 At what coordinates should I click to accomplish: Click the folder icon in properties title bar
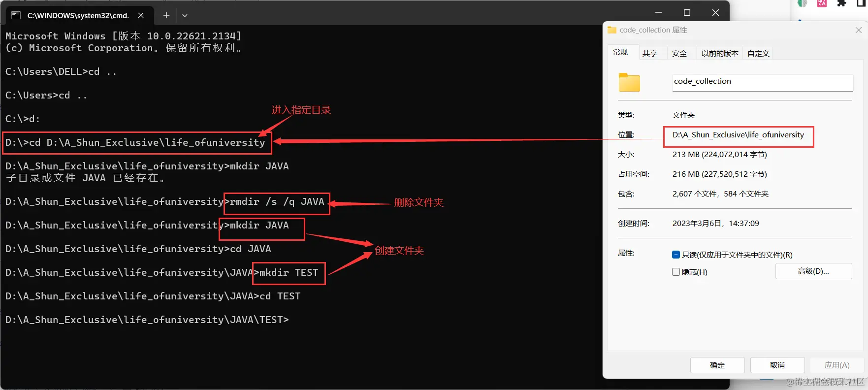612,30
